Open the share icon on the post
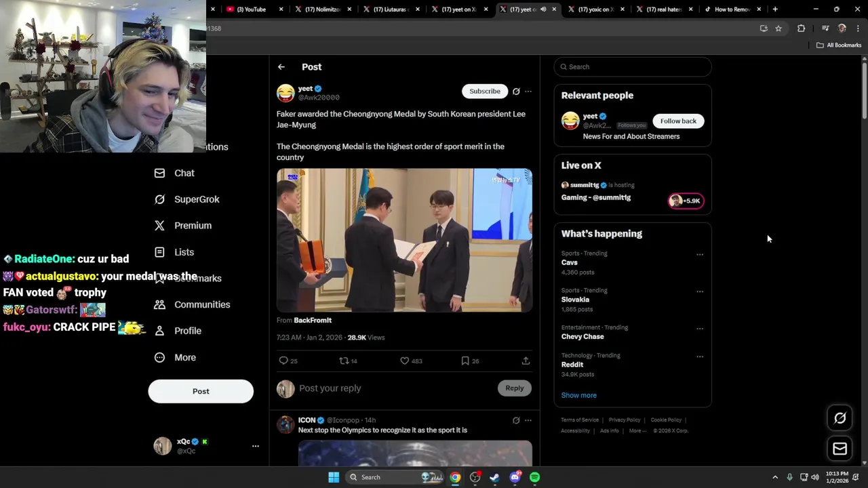868x488 pixels. click(x=526, y=361)
